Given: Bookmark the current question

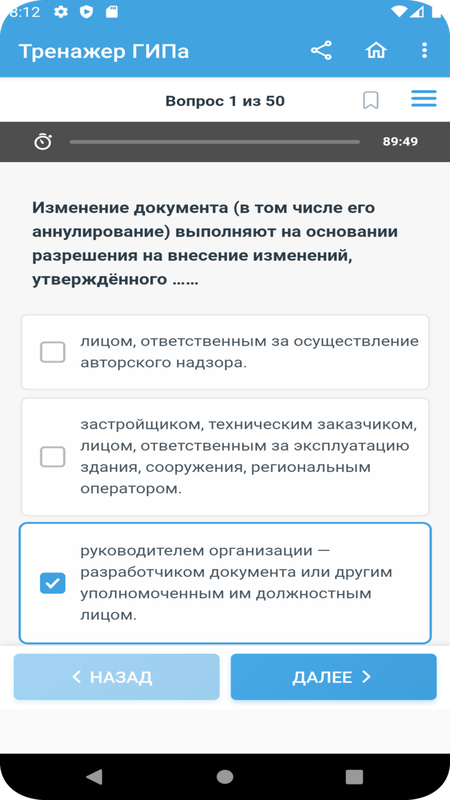Looking at the screenshot, I should [371, 101].
